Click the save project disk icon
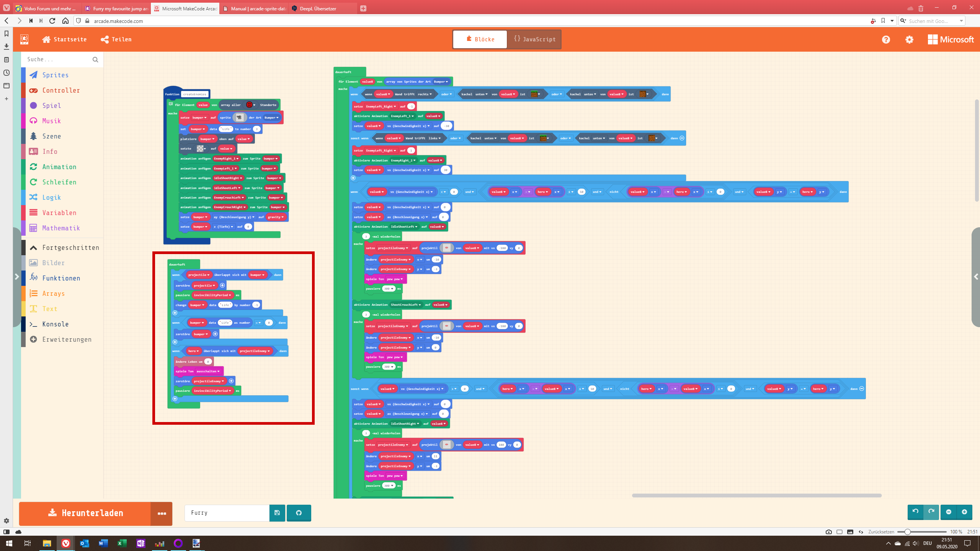980x551 pixels. (x=277, y=513)
